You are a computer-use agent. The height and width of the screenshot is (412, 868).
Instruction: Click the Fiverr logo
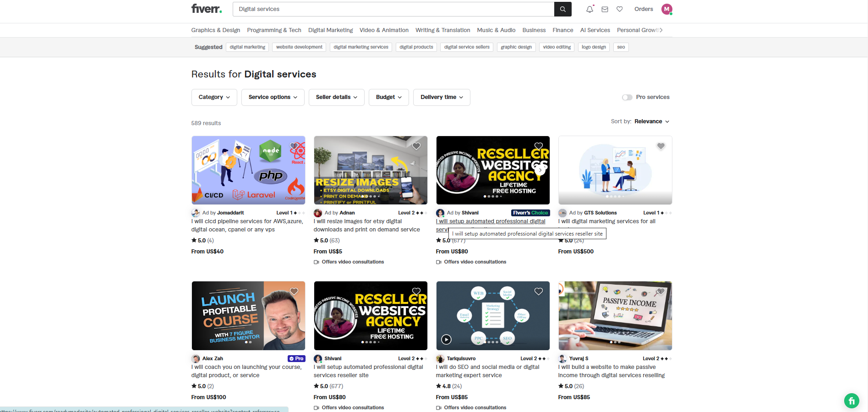[207, 9]
